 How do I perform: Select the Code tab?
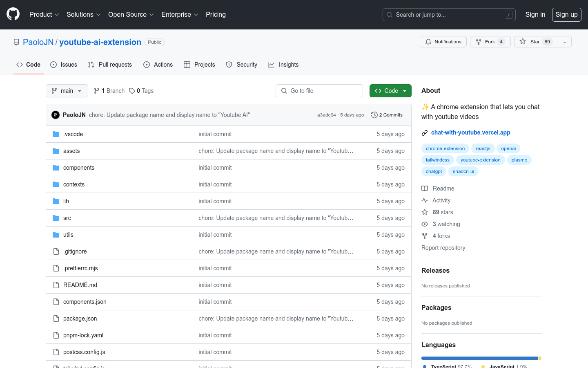(29, 65)
